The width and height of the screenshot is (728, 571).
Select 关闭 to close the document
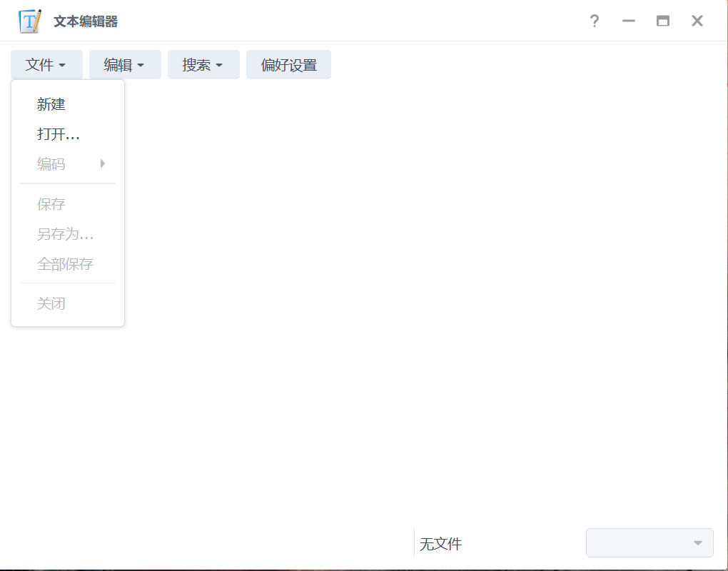[51, 303]
